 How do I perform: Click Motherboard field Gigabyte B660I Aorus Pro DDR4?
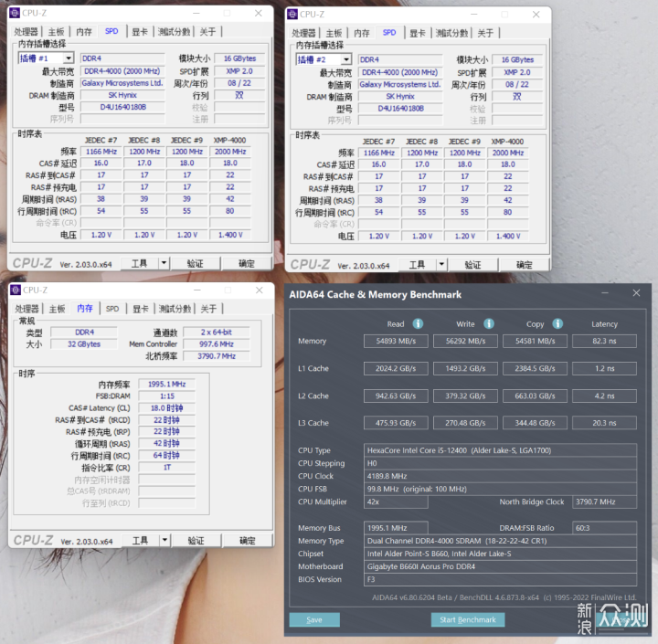500,566
